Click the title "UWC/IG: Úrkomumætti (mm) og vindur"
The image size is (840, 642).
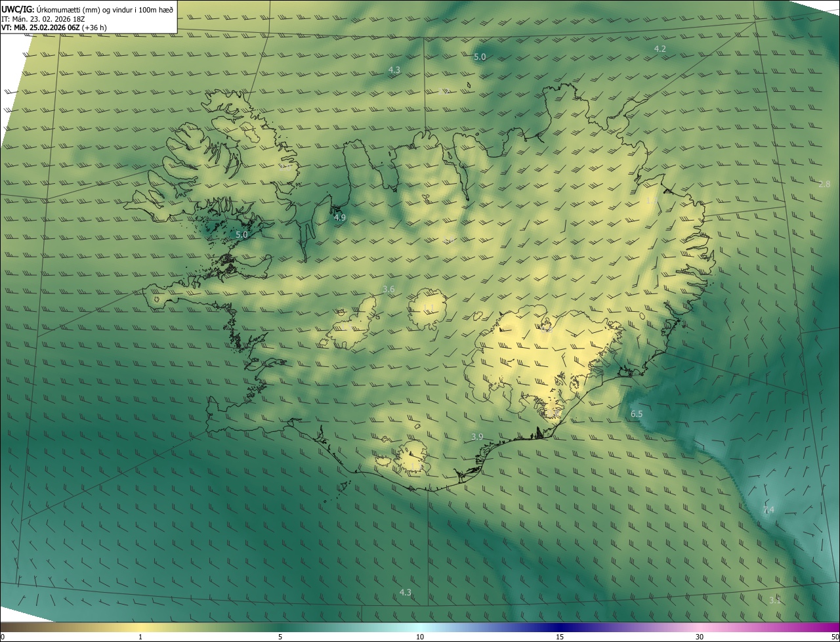point(70,9)
